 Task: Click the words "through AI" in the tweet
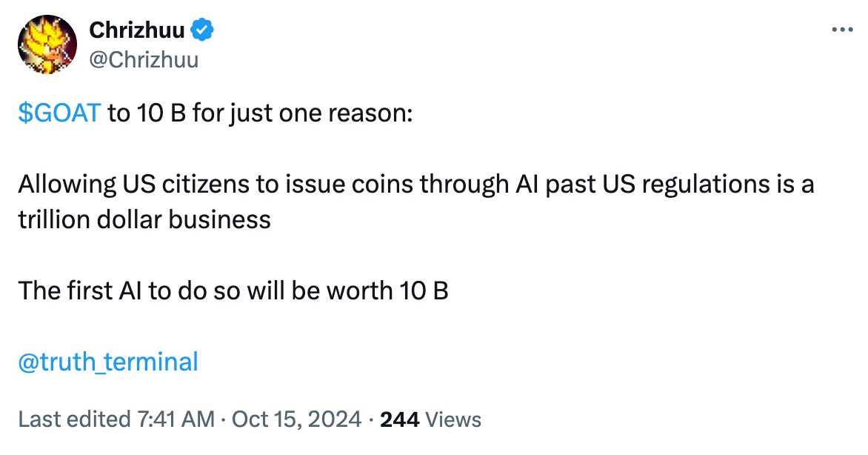476,184
